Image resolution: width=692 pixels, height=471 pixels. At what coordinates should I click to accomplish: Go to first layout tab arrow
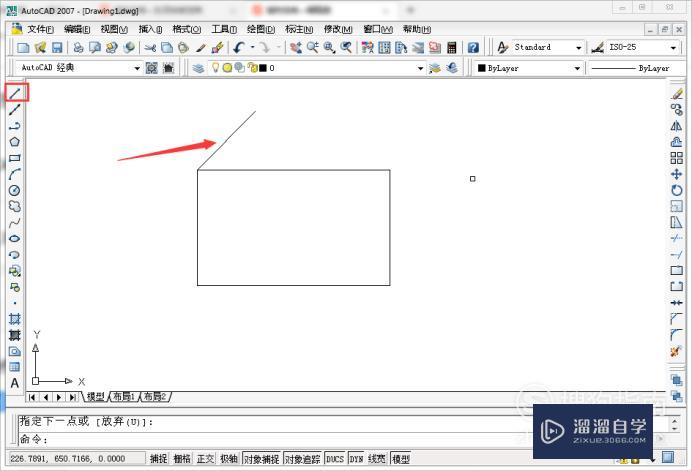pyautogui.click(x=32, y=397)
